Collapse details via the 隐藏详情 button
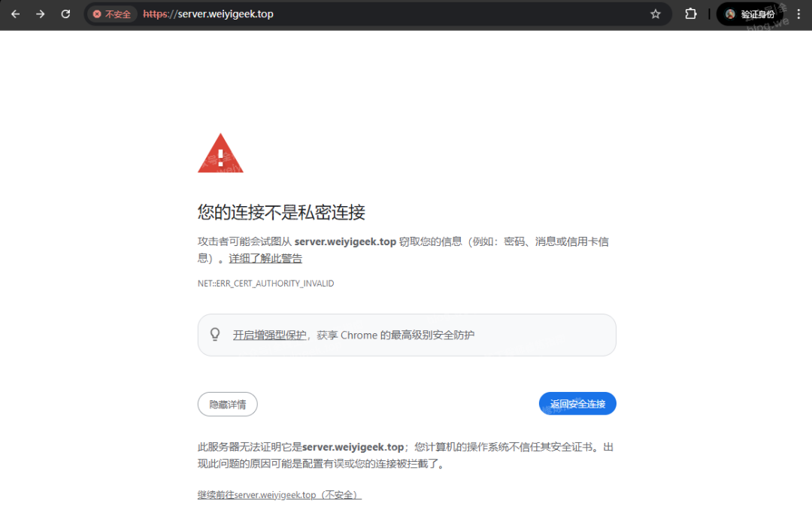 click(x=227, y=404)
